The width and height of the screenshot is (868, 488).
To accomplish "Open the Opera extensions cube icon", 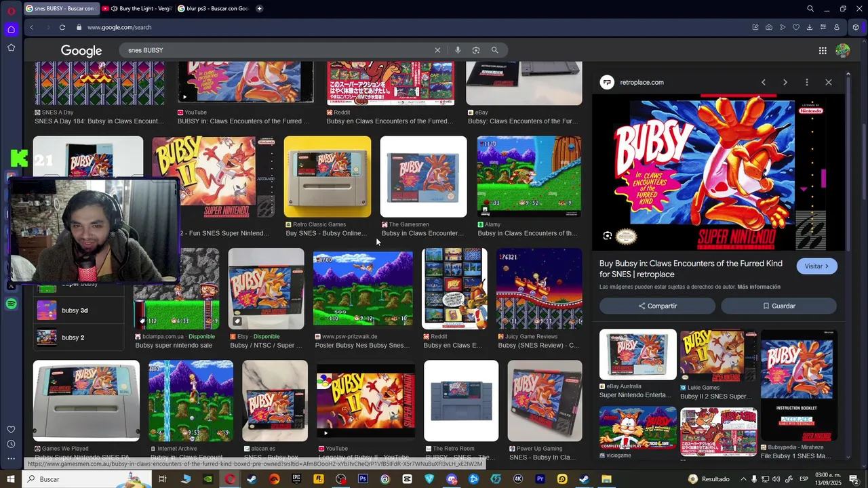I will tap(856, 27).
